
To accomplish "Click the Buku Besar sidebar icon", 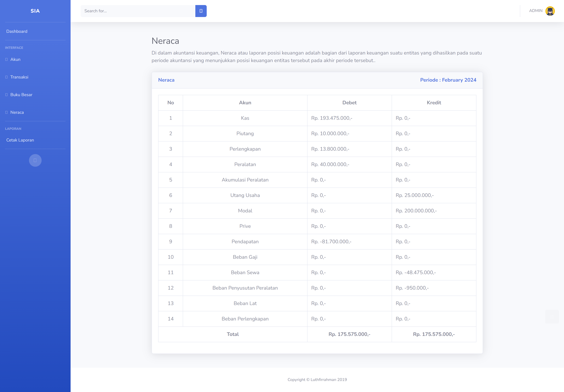I will click(x=6, y=95).
